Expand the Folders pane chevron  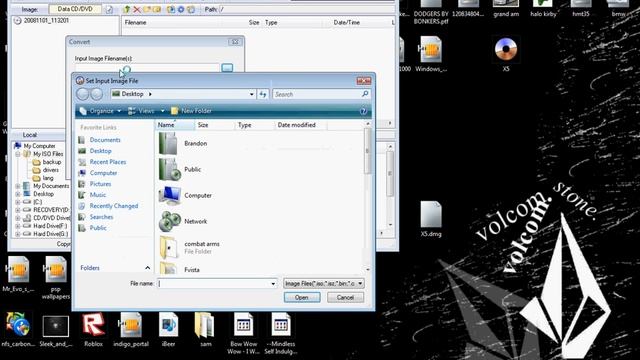147,268
